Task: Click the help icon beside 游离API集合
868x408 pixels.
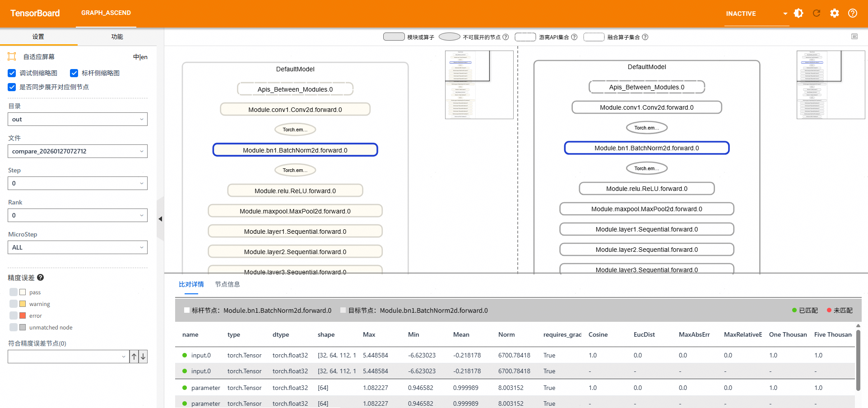Action: 574,37
